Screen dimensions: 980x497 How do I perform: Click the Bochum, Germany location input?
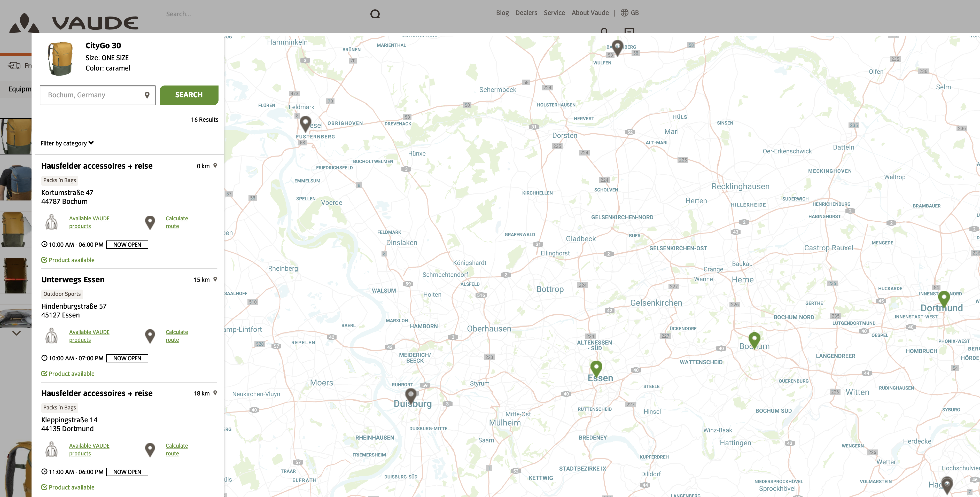click(97, 95)
